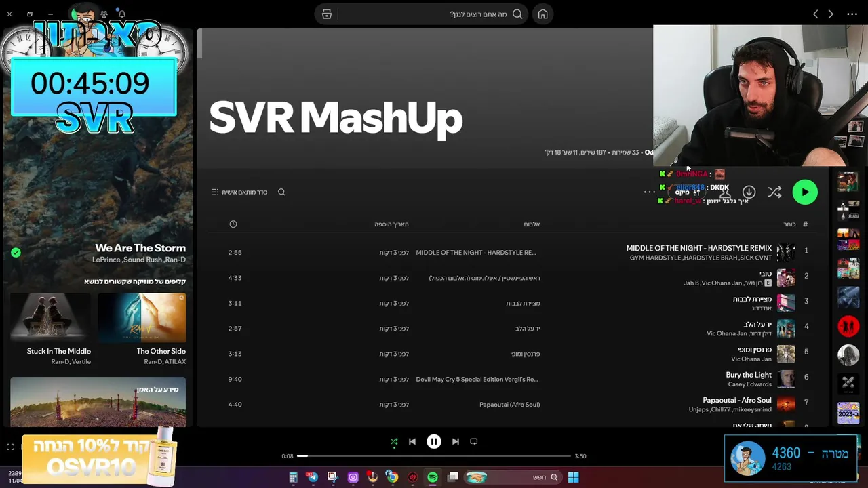Click cover art of track 1

point(786,252)
